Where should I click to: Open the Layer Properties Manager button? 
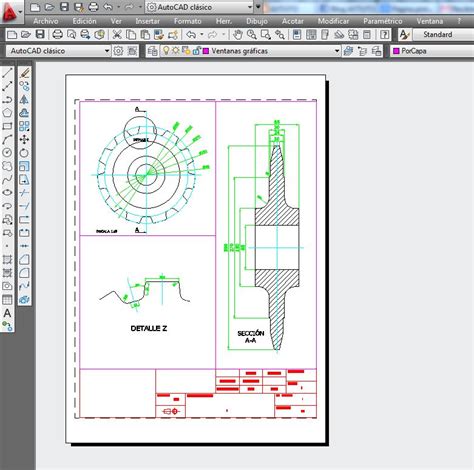pyautogui.click(x=153, y=51)
